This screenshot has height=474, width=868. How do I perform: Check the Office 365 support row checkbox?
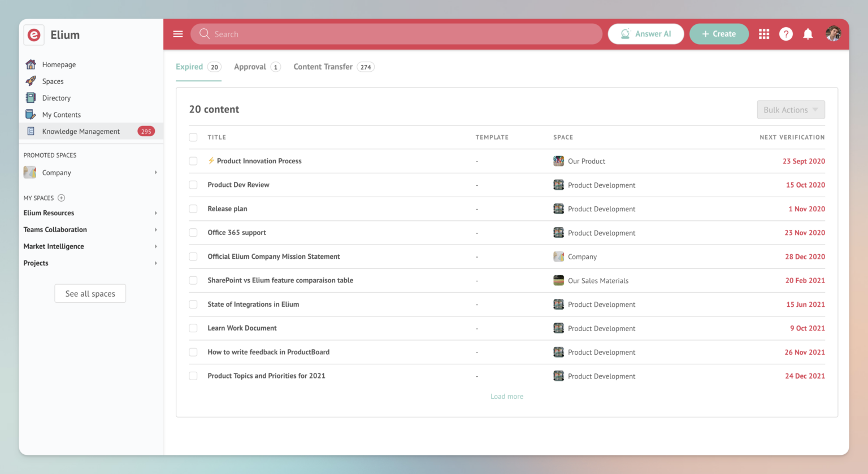pos(193,232)
